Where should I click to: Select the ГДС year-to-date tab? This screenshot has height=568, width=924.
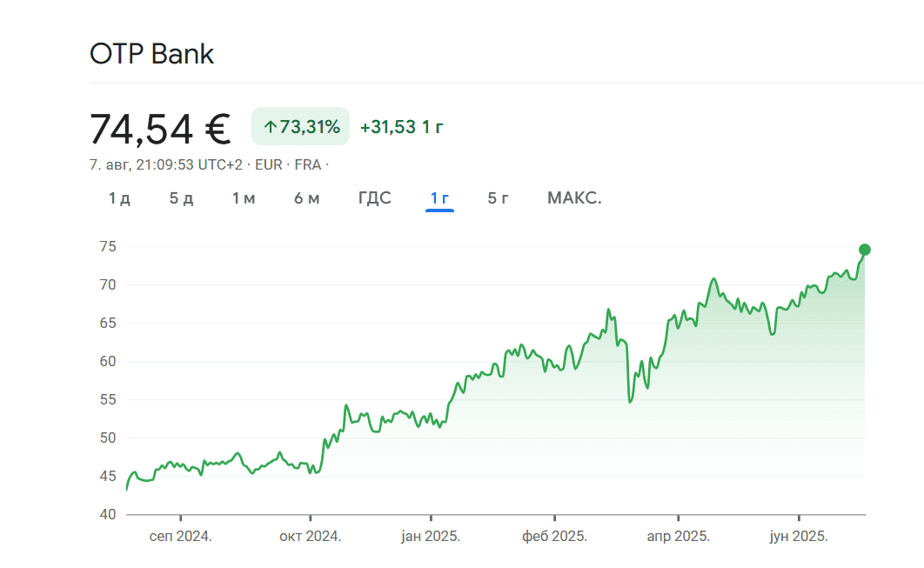375,198
